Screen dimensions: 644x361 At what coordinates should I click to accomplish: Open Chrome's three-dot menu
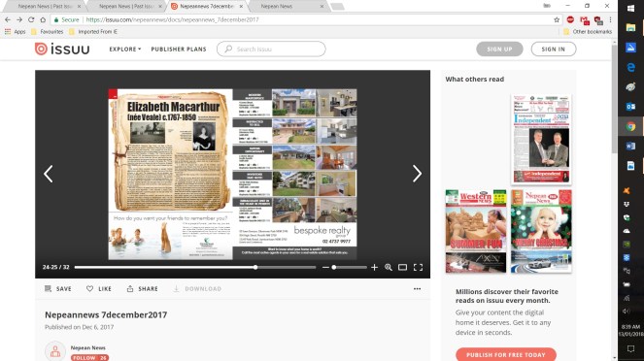611,19
